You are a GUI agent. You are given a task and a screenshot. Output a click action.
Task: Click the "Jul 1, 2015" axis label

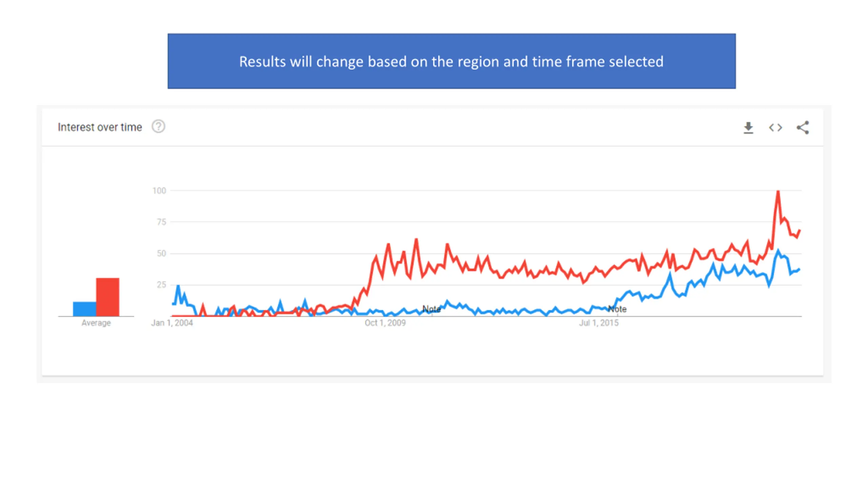[599, 323]
